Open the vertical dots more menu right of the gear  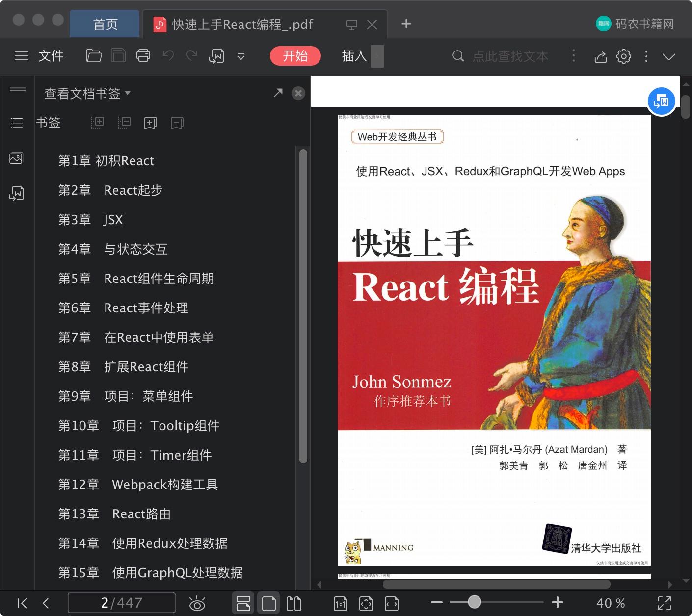pyautogui.click(x=646, y=56)
